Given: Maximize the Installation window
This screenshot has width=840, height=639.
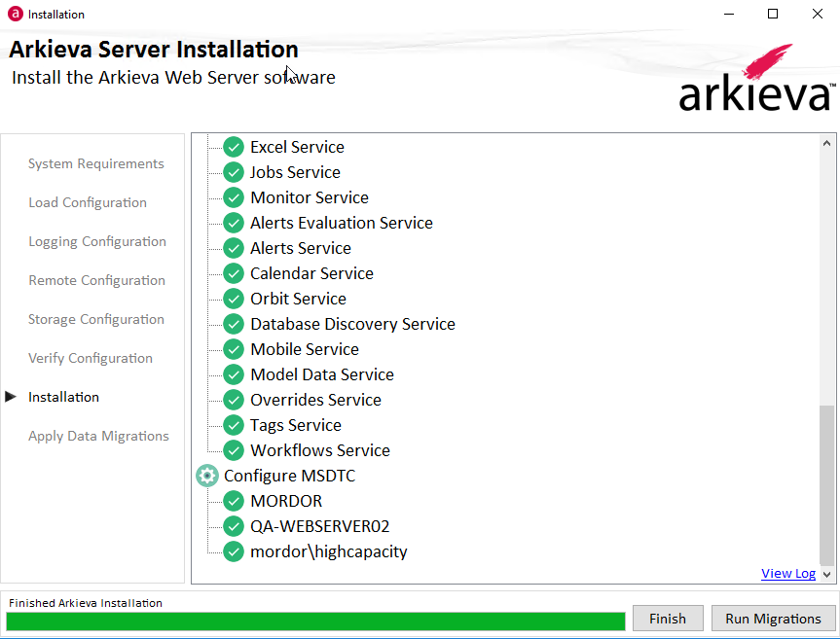Looking at the screenshot, I should pyautogui.click(x=773, y=14).
